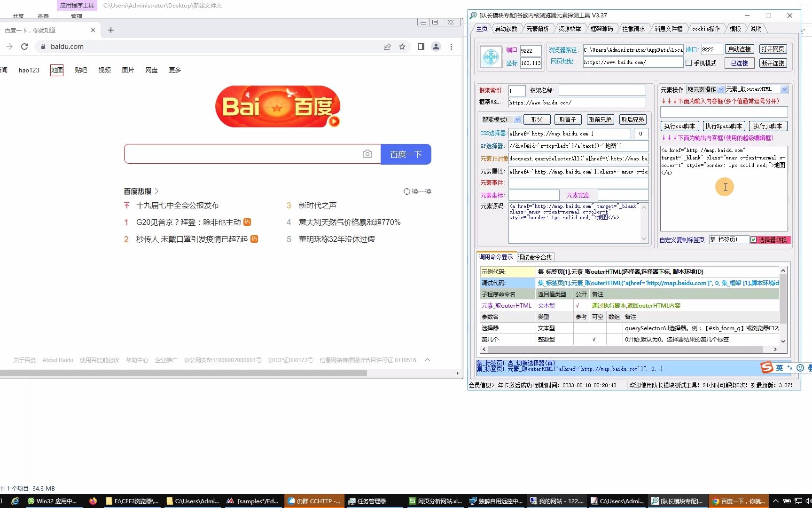Image resolution: width=812 pixels, height=508 pixels.
Task: Enable 手机模式 checkbox
Action: pyautogui.click(x=688, y=63)
